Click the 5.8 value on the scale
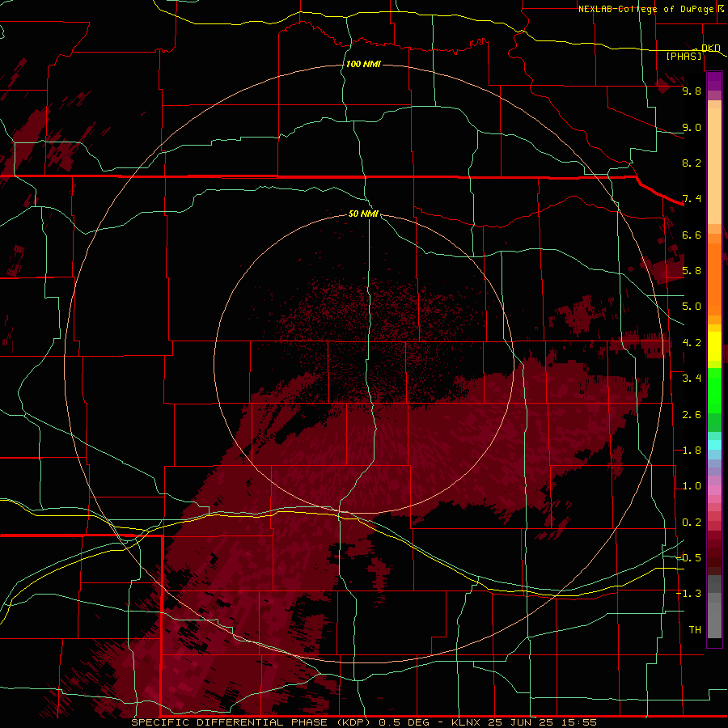 tap(692, 271)
